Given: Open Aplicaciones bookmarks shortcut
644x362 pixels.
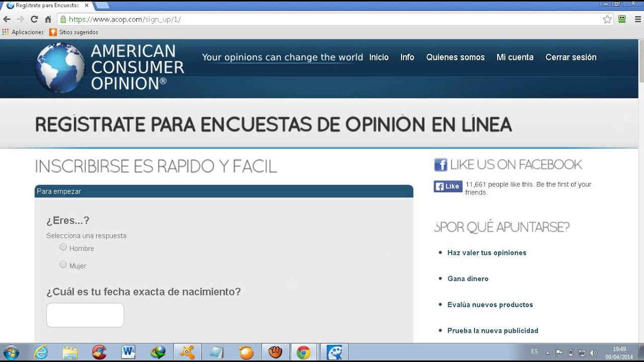Looking at the screenshot, I should tap(23, 32).
